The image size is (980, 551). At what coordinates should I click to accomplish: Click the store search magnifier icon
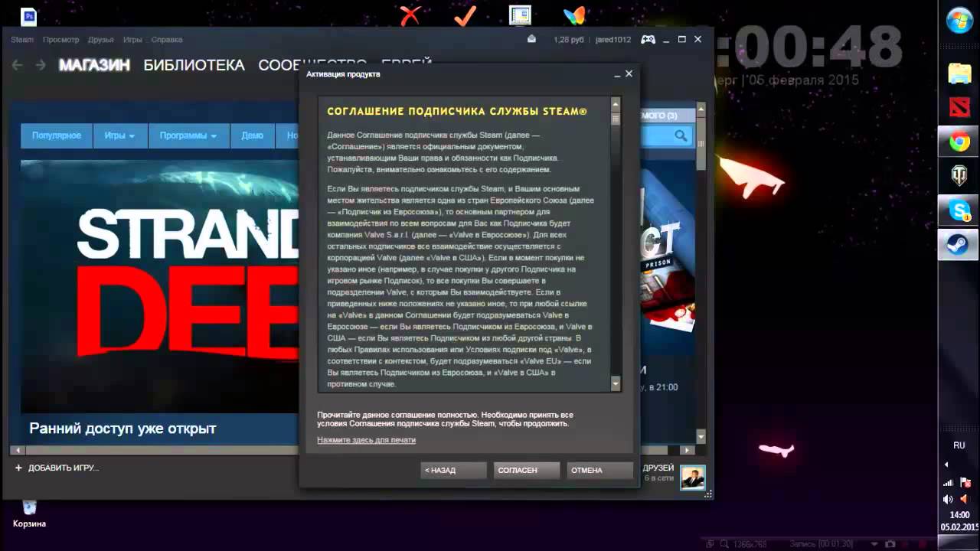coord(681,135)
